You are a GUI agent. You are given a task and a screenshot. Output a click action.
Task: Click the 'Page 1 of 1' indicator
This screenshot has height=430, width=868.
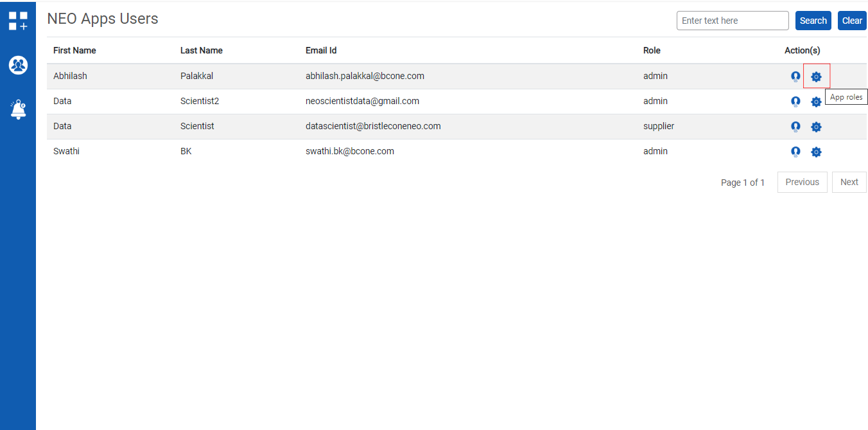pos(743,183)
